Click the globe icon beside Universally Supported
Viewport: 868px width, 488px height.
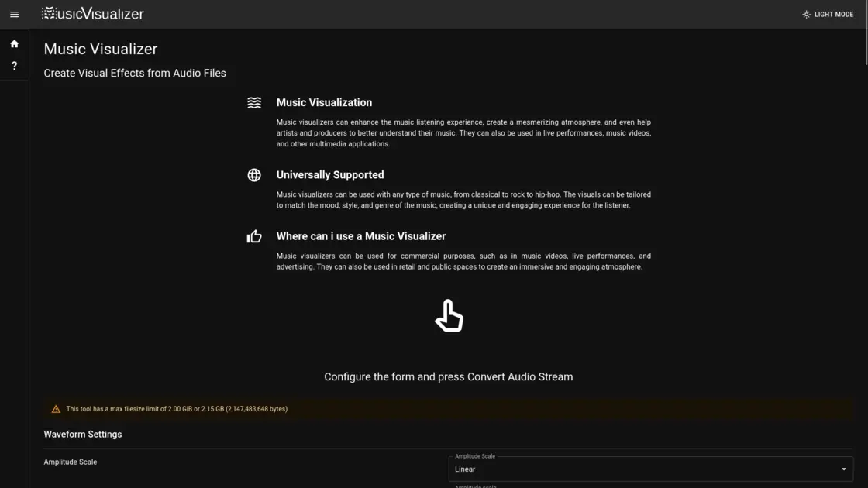pyautogui.click(x=254, y=174)
